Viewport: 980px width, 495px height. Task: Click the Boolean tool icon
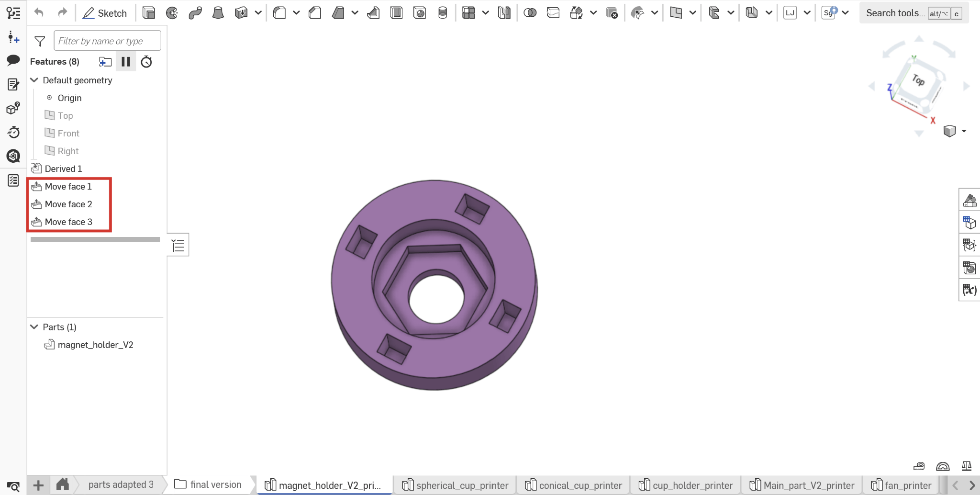(x=530, y=13)
